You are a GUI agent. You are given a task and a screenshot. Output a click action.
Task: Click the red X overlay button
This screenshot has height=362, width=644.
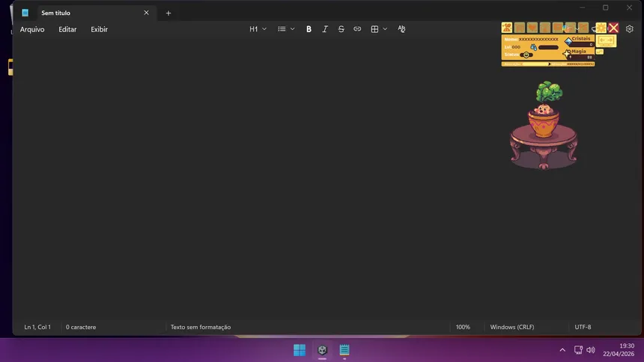point(613,28)
